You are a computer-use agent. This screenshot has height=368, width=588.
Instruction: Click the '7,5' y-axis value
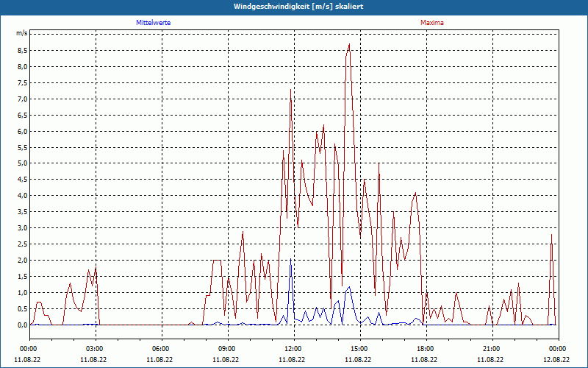pos(22,83)
